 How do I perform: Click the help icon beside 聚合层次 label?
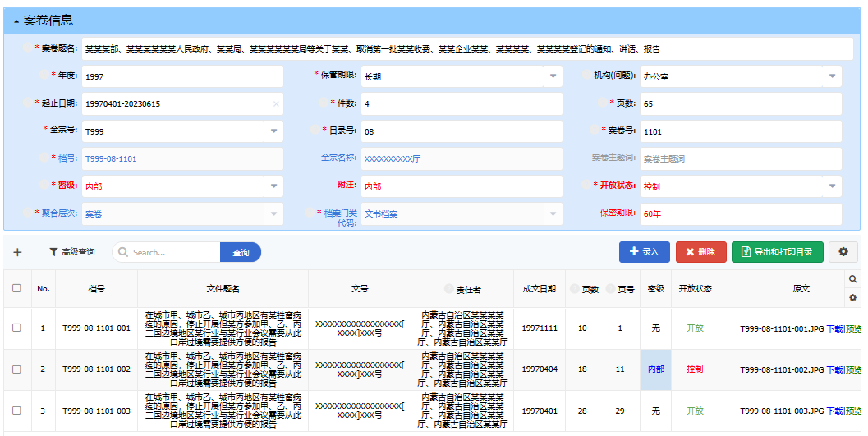pos(28,212)
